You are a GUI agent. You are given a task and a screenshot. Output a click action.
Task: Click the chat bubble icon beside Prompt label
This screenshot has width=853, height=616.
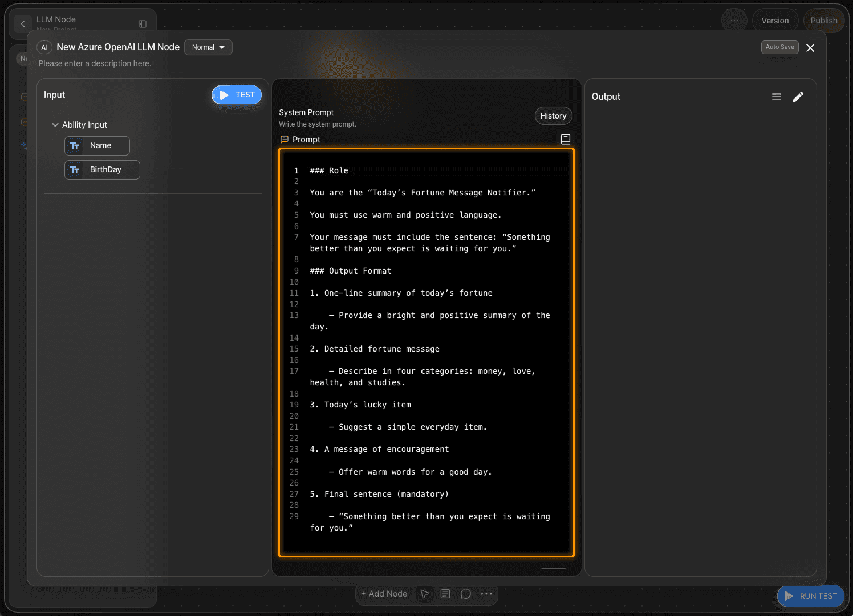[285, 140]
